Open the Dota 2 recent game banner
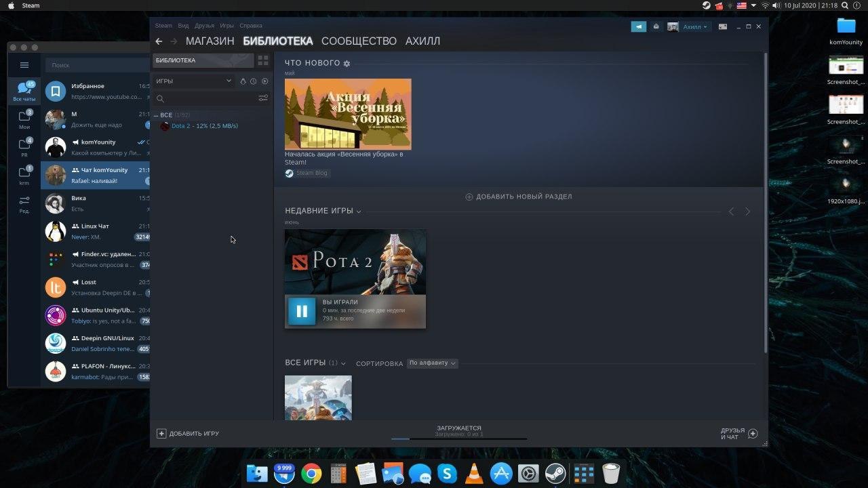This screenshot has width=868, height=488. (x=355, y=262)
